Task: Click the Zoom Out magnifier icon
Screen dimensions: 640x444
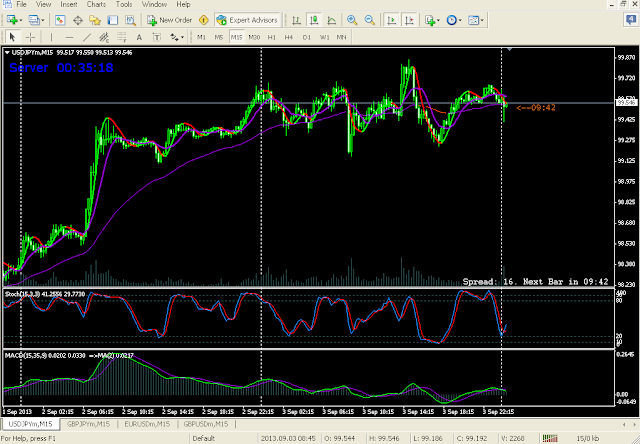Action: point(369,20)
